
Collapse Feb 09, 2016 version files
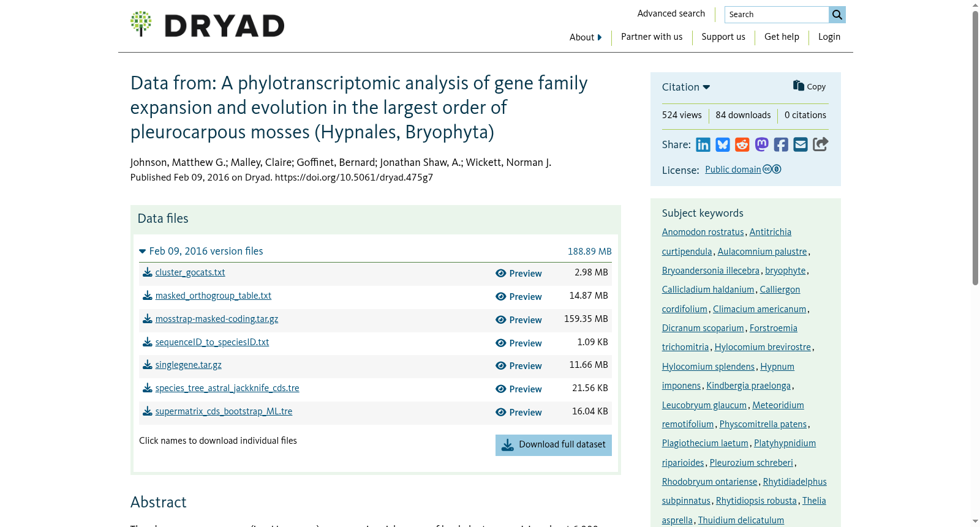pos(201,251)
